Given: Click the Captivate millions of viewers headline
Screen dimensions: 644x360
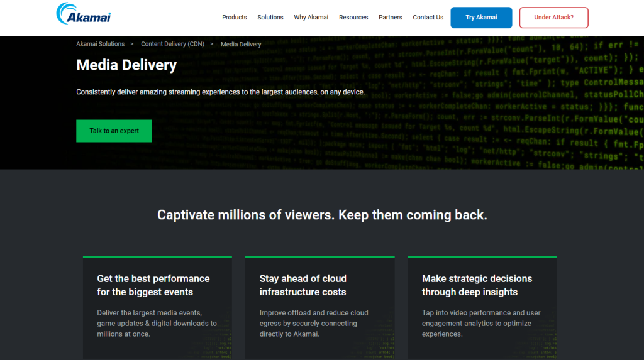Looking at the screenshot, I should (x=322, y=215).
